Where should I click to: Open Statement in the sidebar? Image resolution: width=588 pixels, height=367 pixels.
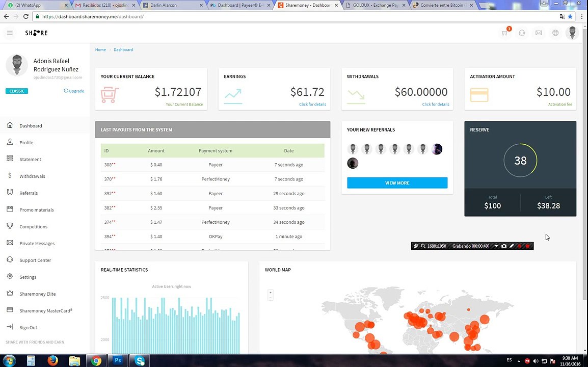[x=31, y=160]
